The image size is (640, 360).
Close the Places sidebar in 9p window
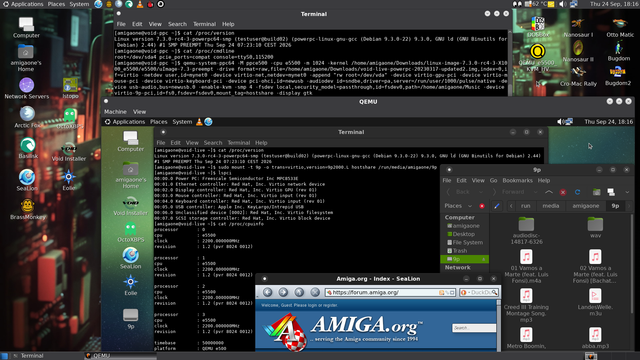coord(482,206)
